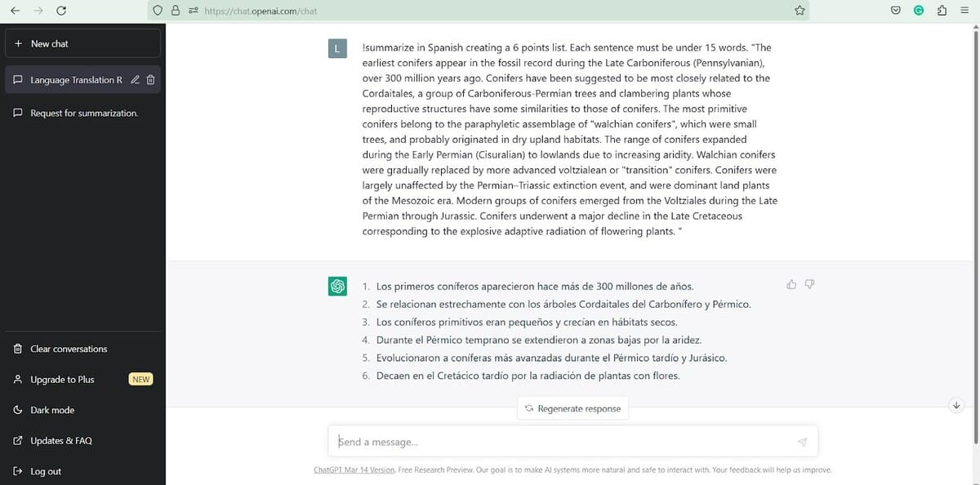Select Updates & FAQ in sidebar
Viewport: 980px width, 485px height.
(60, 441)
